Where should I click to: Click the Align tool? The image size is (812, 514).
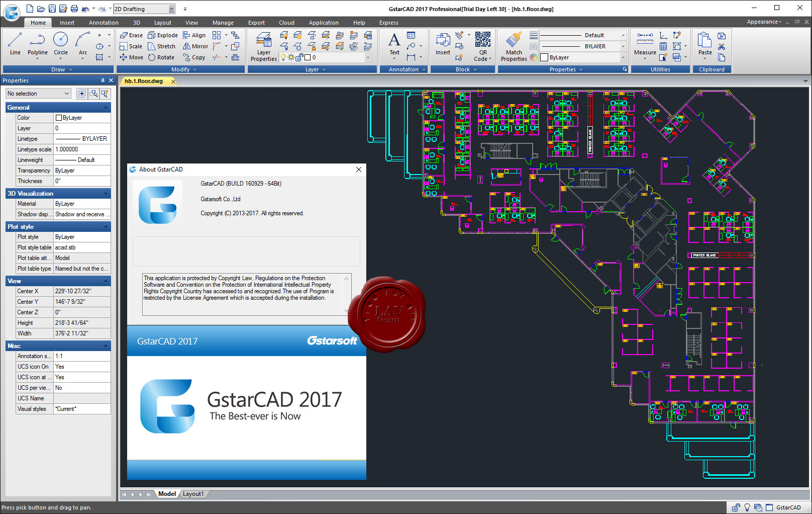tap(194, 35)
